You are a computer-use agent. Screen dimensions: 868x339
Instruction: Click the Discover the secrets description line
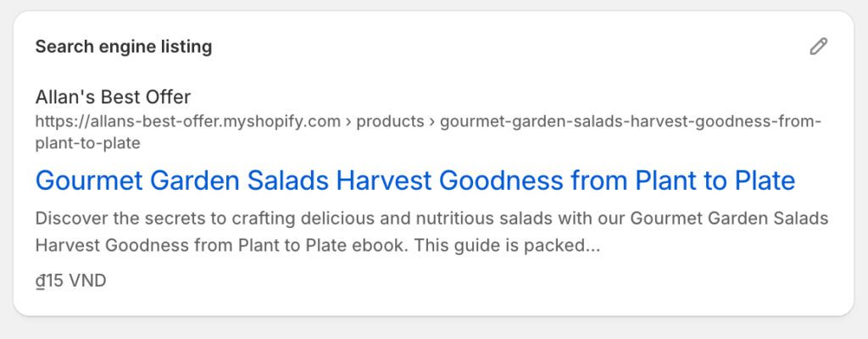click(431, 219)
